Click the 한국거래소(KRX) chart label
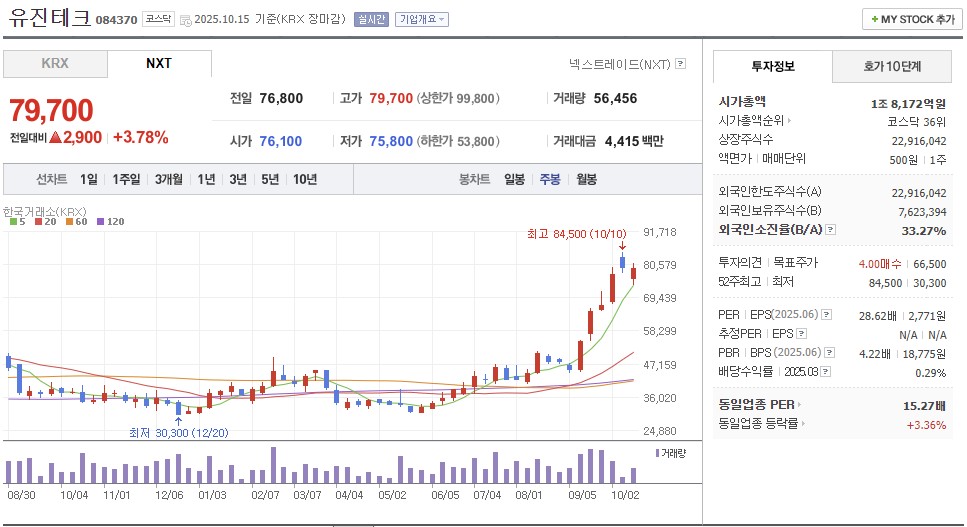The width and height of the screenshot is (967, 527). pos(44,211)
